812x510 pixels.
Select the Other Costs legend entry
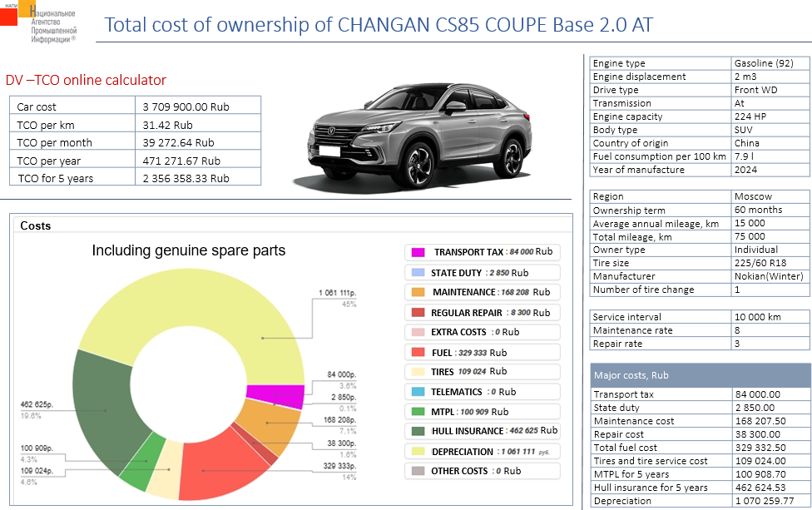pos(482,471)
